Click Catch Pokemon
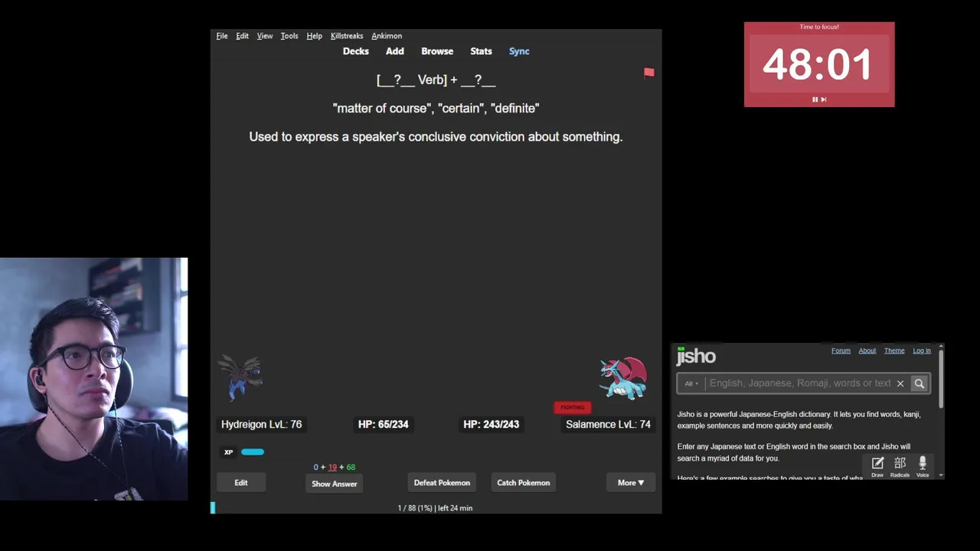Image resolution: width=980 pixels, height=551 pixels. (x=524, y=483)
